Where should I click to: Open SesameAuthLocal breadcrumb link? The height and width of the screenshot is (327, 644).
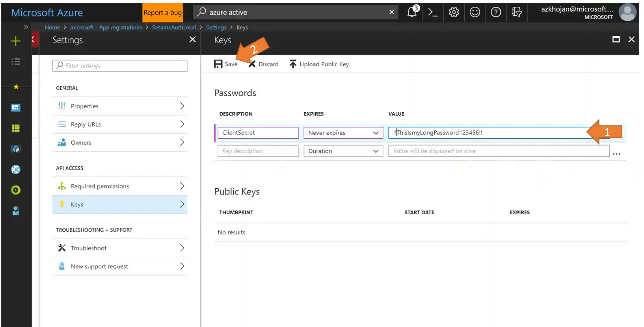click(x=174, y=27)
